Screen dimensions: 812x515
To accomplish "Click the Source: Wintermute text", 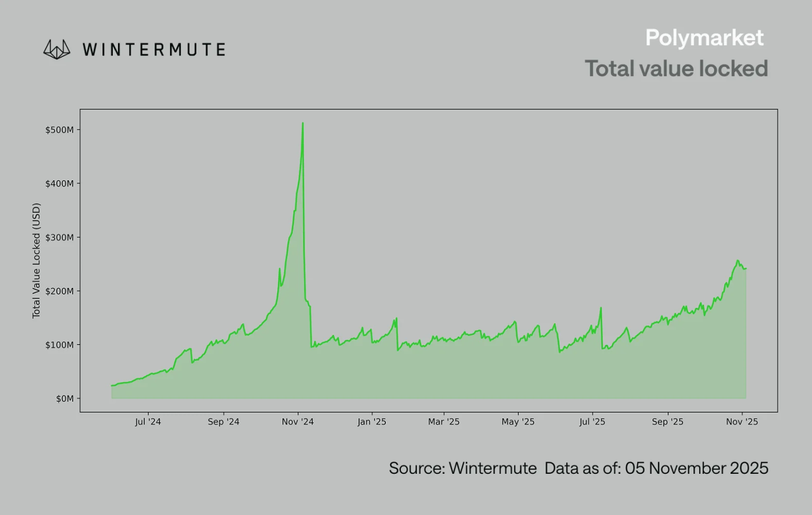I will tap(463, 468).
